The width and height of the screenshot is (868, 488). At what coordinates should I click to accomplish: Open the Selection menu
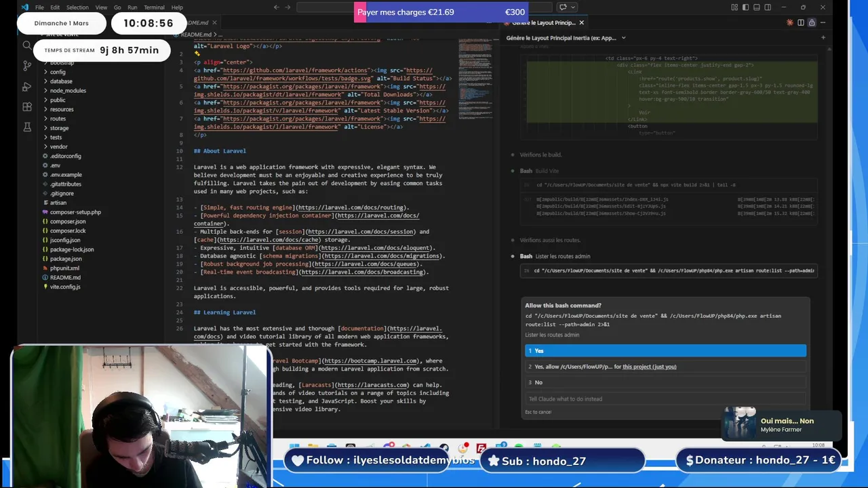pos(77,7)
